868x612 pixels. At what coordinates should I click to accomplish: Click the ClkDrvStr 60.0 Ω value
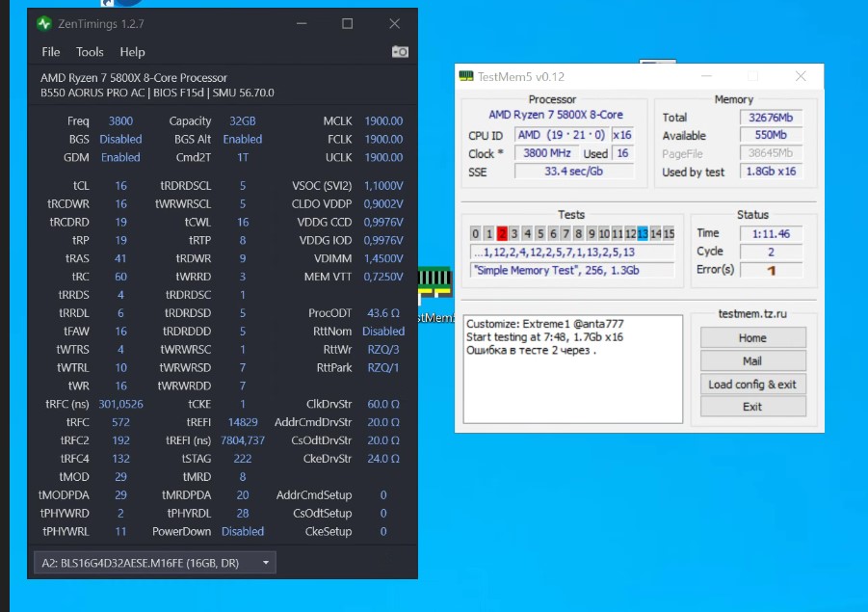[383, 405]
